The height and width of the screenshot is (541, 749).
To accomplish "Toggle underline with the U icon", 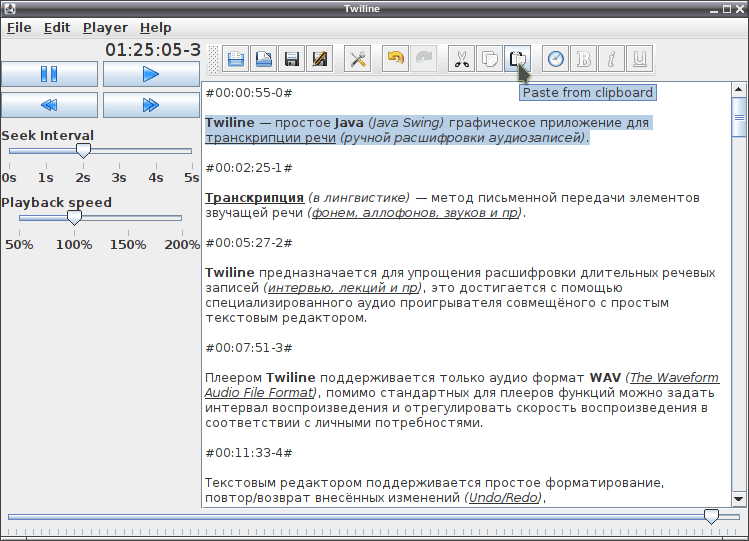I will (639, 59).
